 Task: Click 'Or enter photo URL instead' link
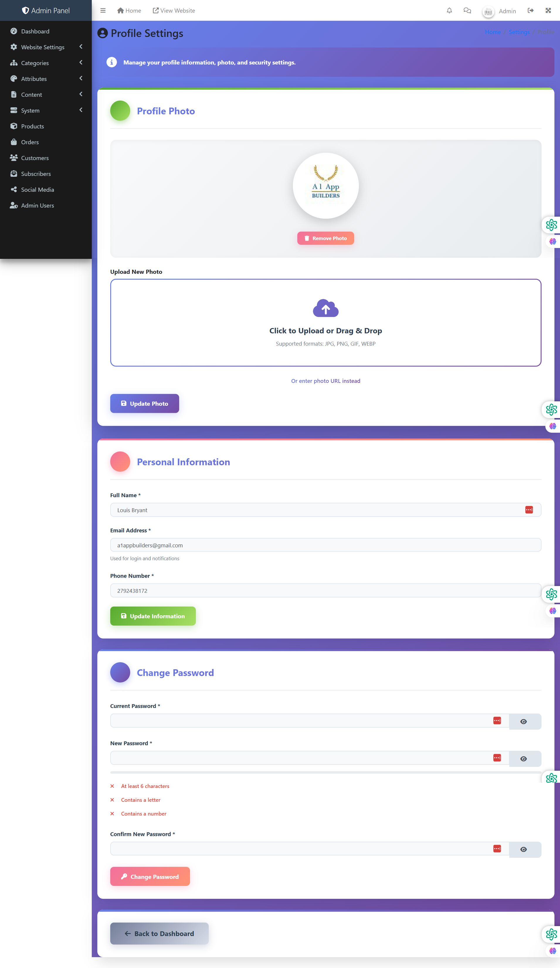coord(325,381)
